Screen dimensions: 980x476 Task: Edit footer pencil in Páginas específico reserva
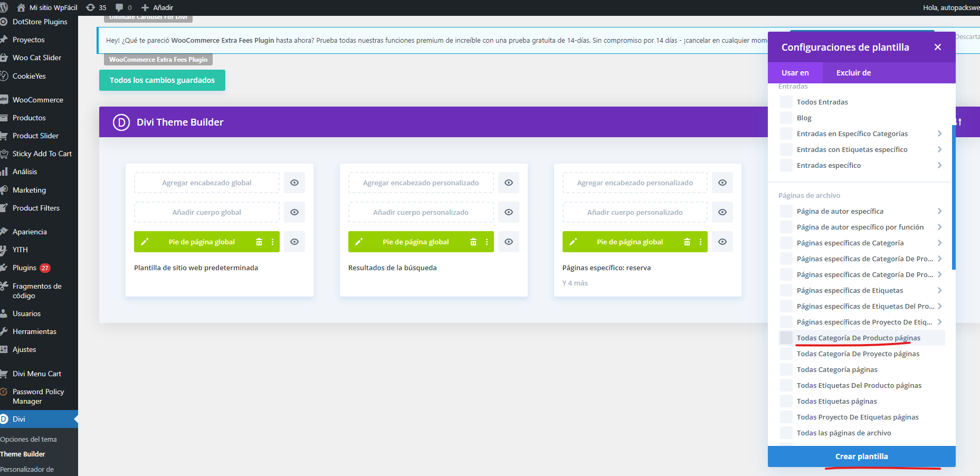[x=573, y=242]
